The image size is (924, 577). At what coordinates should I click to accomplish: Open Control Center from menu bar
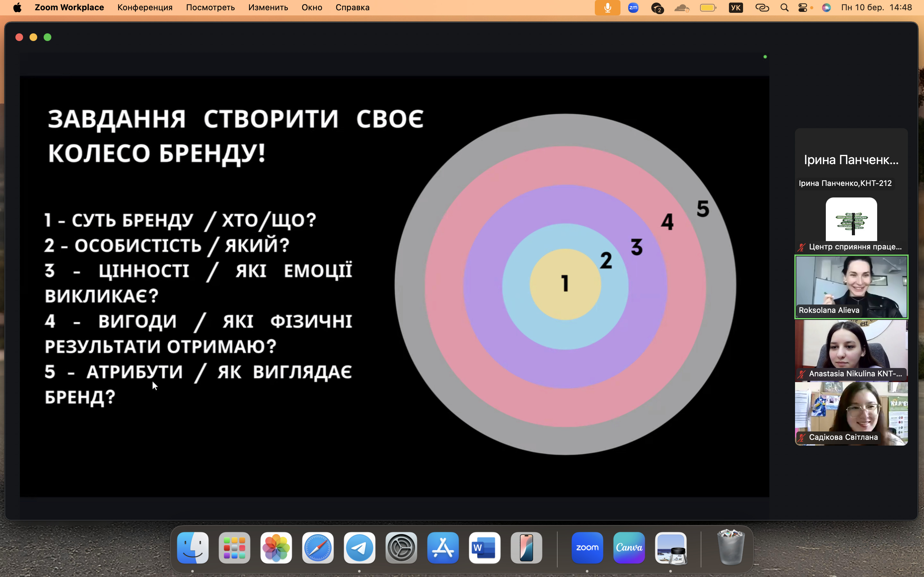point(803,8)
